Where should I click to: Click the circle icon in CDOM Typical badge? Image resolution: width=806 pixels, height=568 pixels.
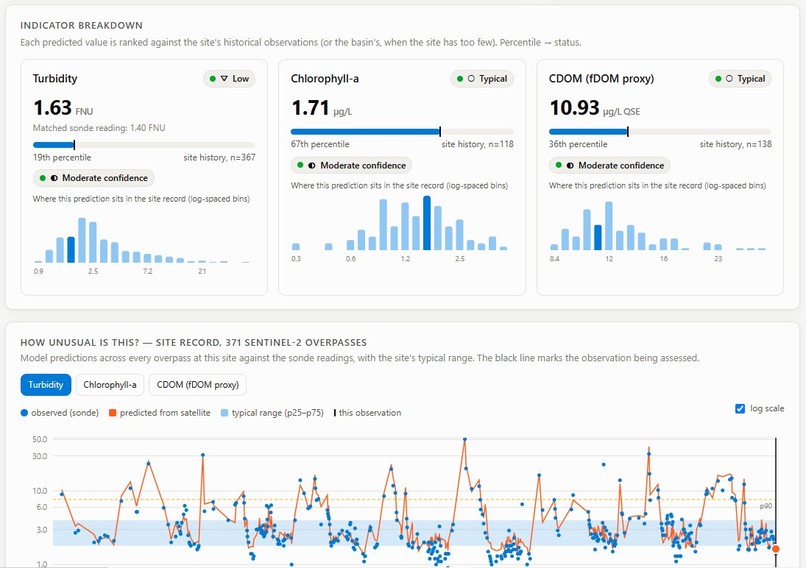click(x=729, y=79)
